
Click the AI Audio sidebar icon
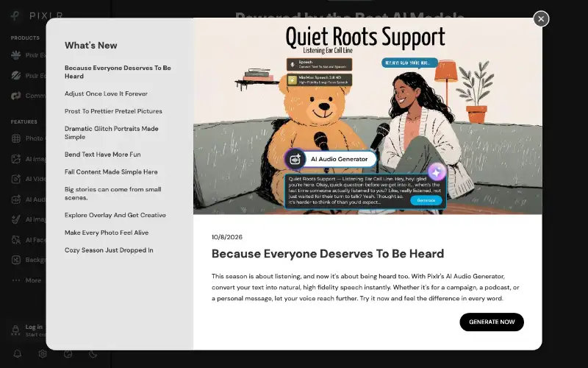tap(15, 199)
